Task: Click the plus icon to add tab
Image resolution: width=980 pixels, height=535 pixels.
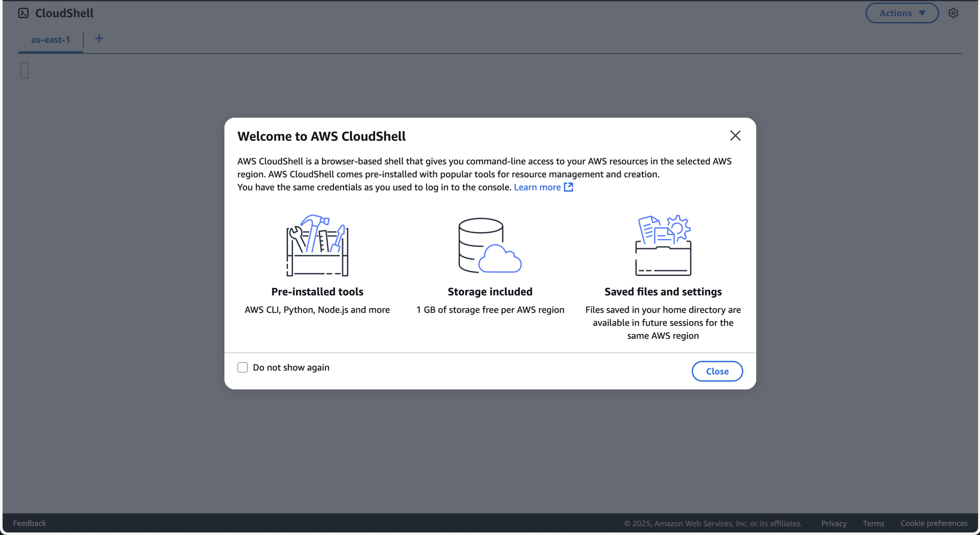Action: point(99,39)
